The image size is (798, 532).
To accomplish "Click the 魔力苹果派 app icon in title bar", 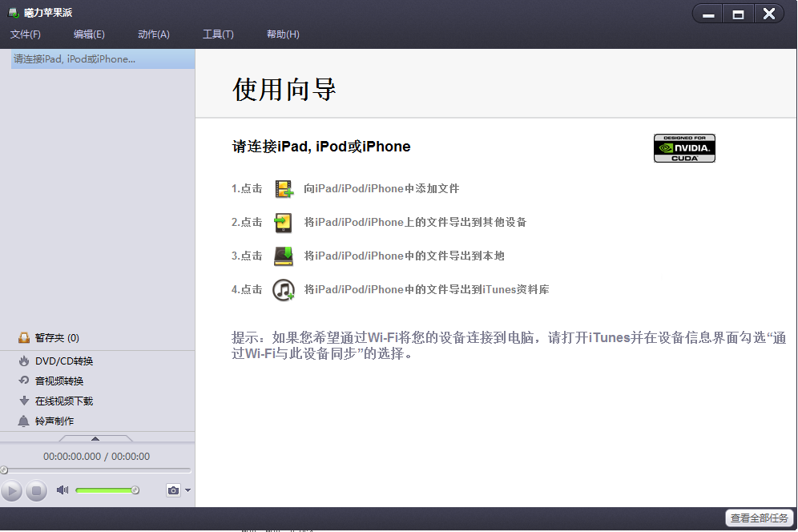I will (14, 13).
